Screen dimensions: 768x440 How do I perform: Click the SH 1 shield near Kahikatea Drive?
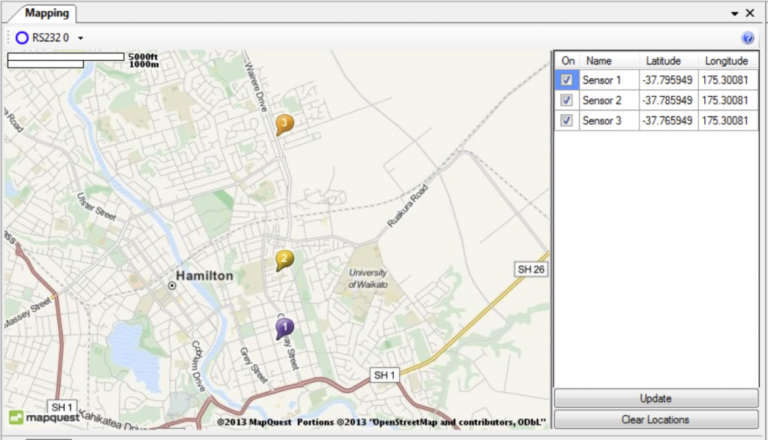tap(62, 407)
